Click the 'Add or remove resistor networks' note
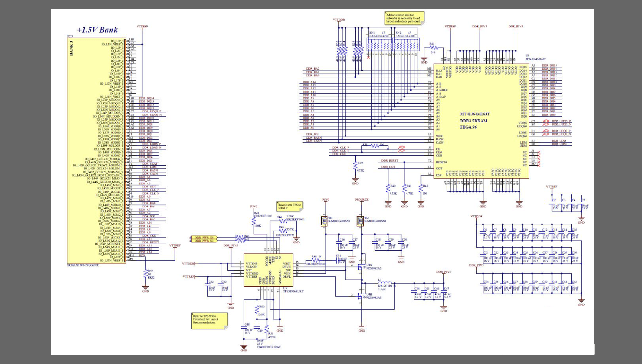The height and width of the screenshot is (364, 642). pos(404,18)
